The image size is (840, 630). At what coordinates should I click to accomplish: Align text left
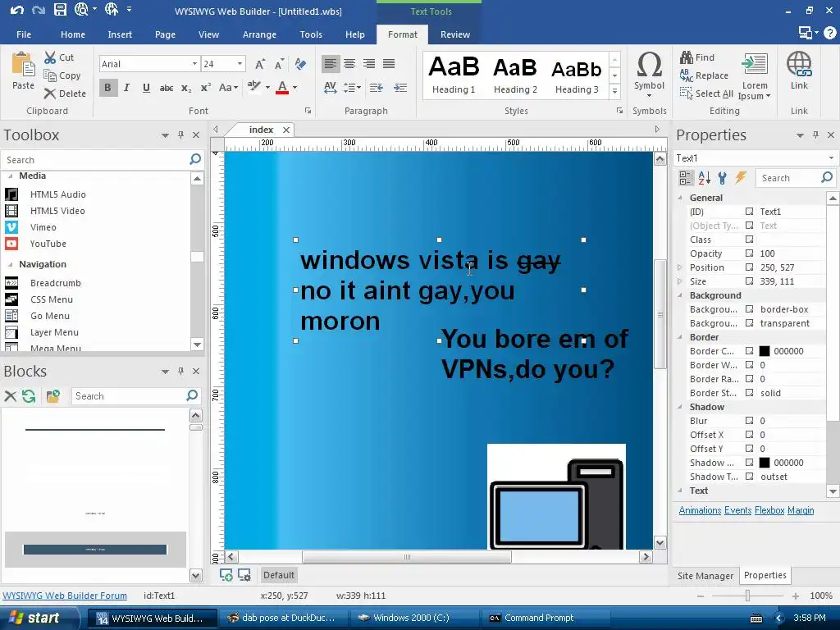pos(331,64)
